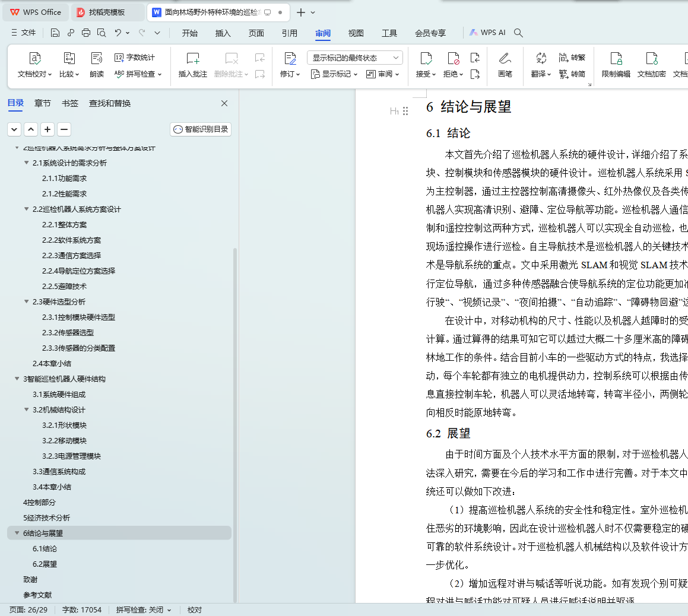Viewport: 688px width, 616px height.
Task: Switch to the 视图 ribbon tab
Action: (356, 33)
